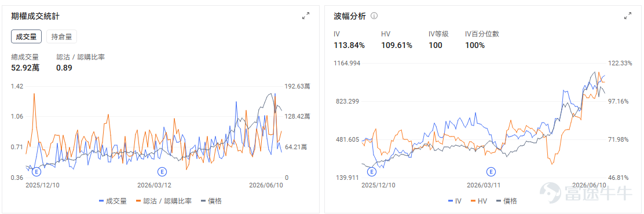This screenshot has width=644, height=214.
Task: Toggle the 認沽 / 認購比率 legend series
Action: pyautogui.click(x=164, y=201)
